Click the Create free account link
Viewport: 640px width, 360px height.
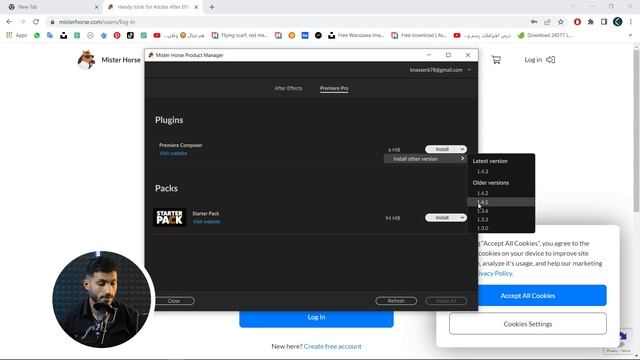point(332,346)
